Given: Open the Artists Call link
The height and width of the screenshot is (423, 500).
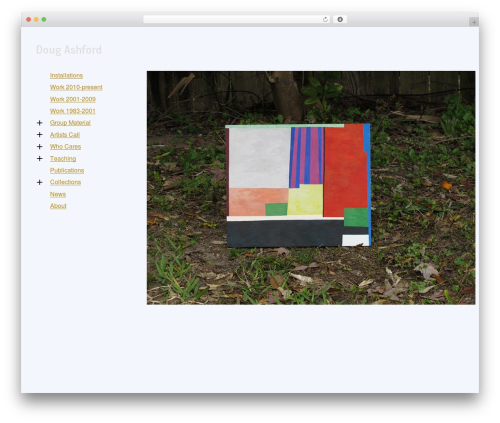Looking at the screenshot, I should 65,135.
